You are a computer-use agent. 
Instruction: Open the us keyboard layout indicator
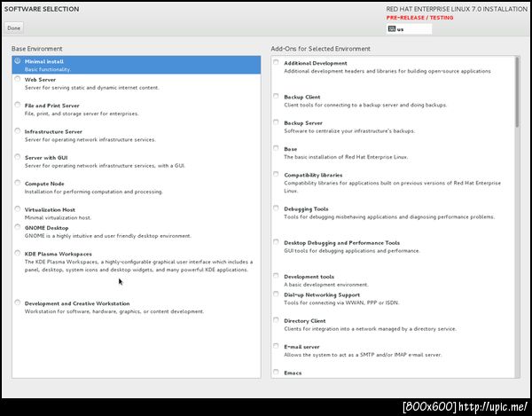[409, 29]
